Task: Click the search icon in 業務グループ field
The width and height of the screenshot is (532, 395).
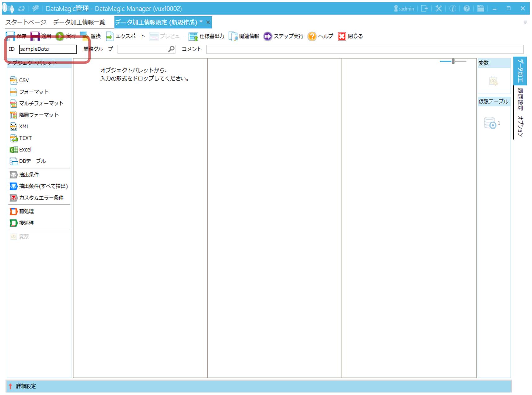Action: tap(171, 49)
